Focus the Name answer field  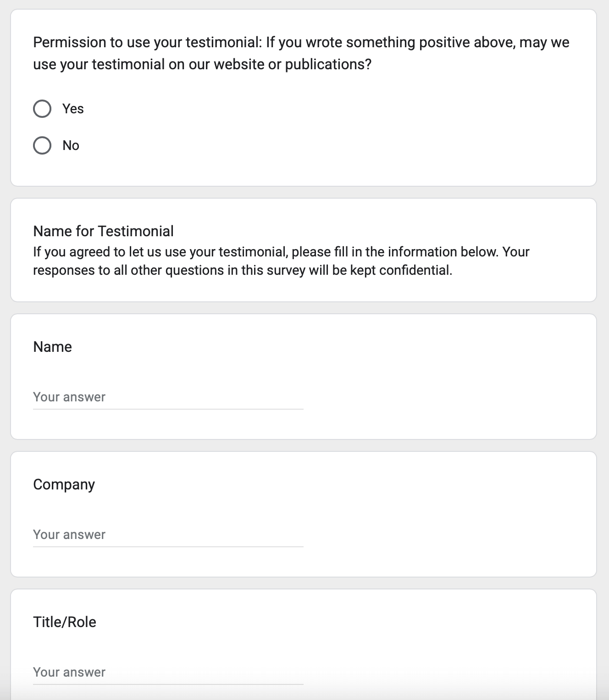(x=168, y=397)
